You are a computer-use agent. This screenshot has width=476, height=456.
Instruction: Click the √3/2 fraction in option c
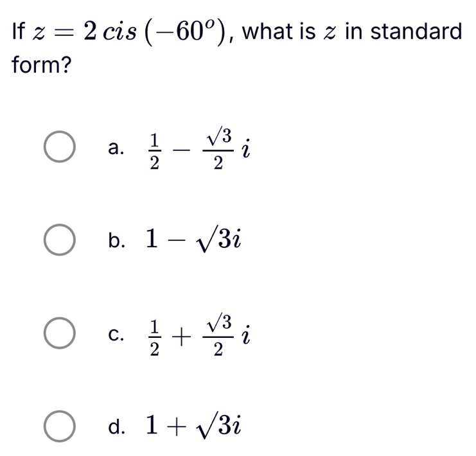218,333
